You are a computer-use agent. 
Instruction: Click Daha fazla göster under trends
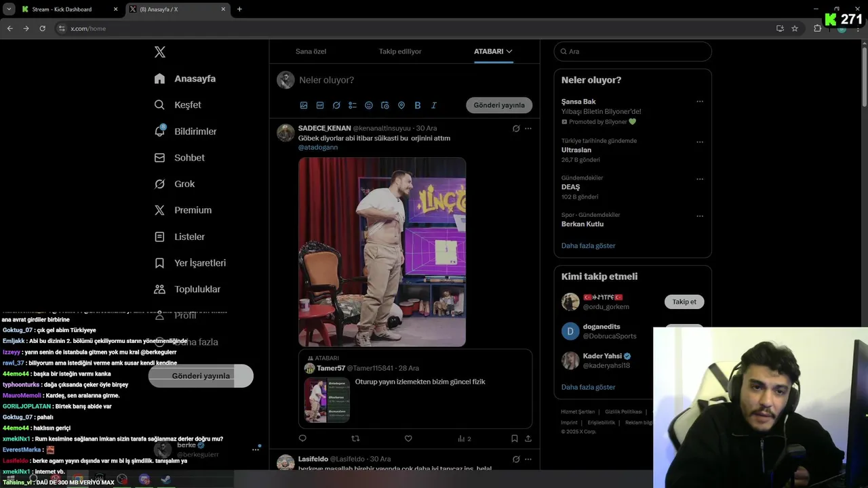pos(589,246)
